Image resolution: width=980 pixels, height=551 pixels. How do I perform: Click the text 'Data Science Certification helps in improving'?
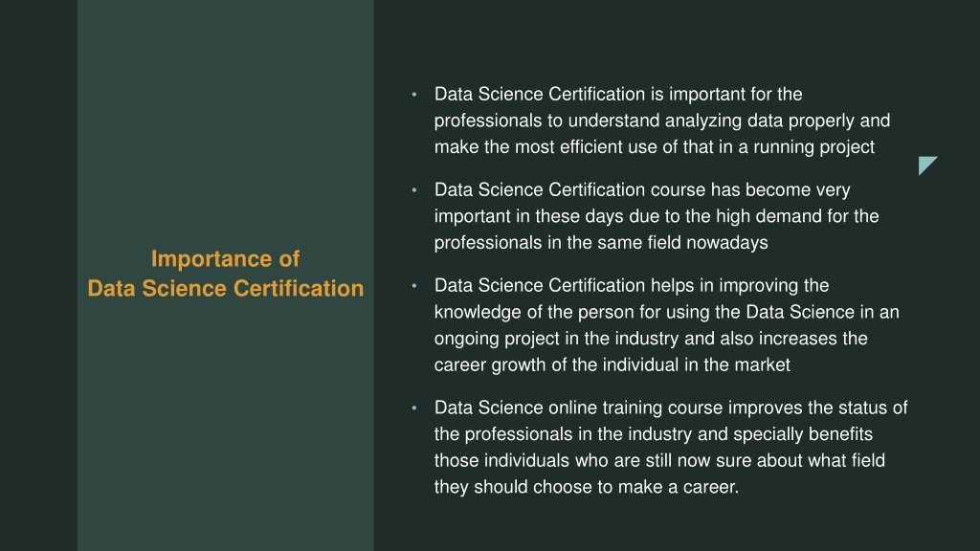(632, 285)
